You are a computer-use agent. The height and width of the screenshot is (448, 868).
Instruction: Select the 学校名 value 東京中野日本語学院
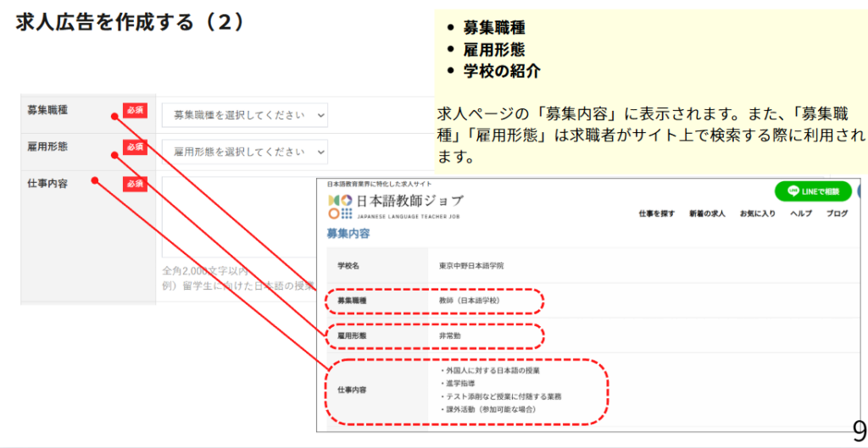(471, 266)
